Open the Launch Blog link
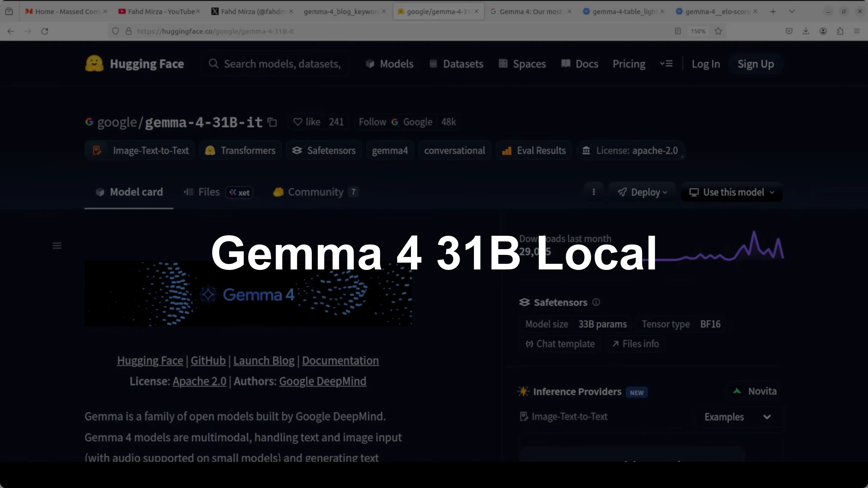The height and width of the screenshot is (488, 868). tap(263, 360)
